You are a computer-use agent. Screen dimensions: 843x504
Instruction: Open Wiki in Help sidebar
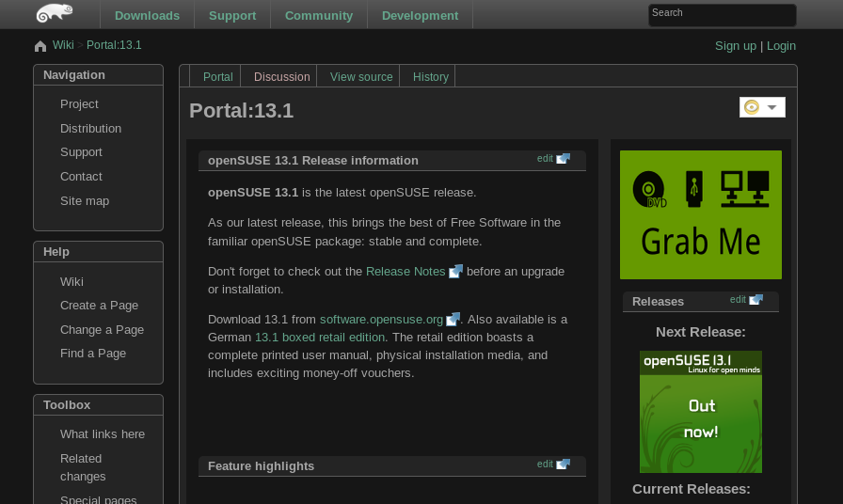(72, 281)
